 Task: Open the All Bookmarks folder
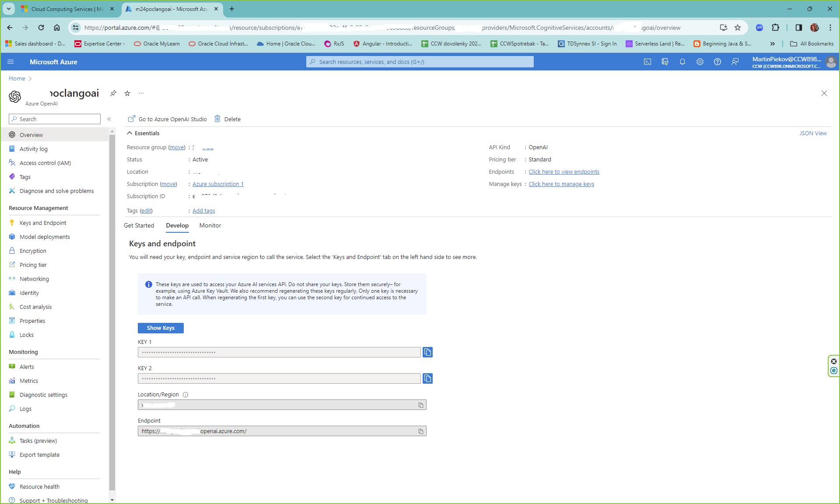(x=812, y=44)
